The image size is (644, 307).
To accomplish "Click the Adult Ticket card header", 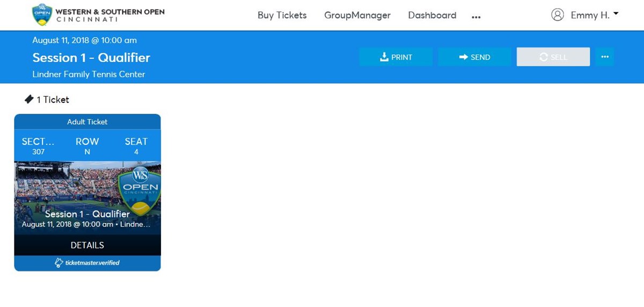I will (x=87, y=122).
